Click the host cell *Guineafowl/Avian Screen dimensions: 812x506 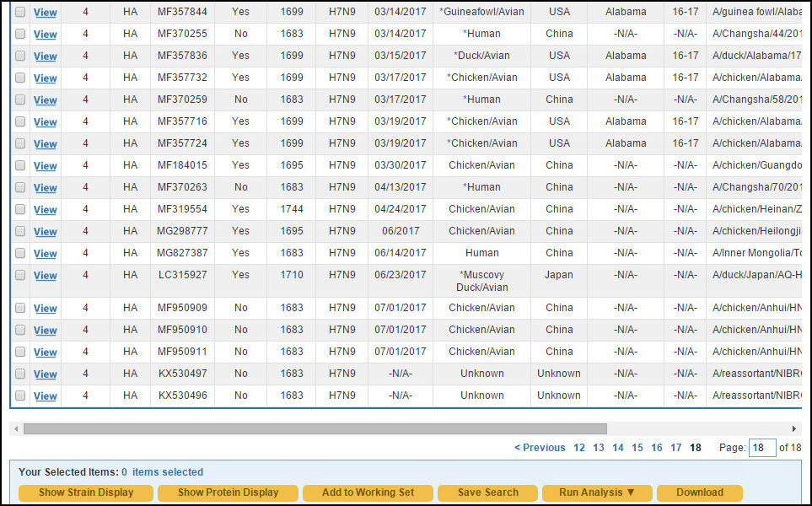[481, 12]
